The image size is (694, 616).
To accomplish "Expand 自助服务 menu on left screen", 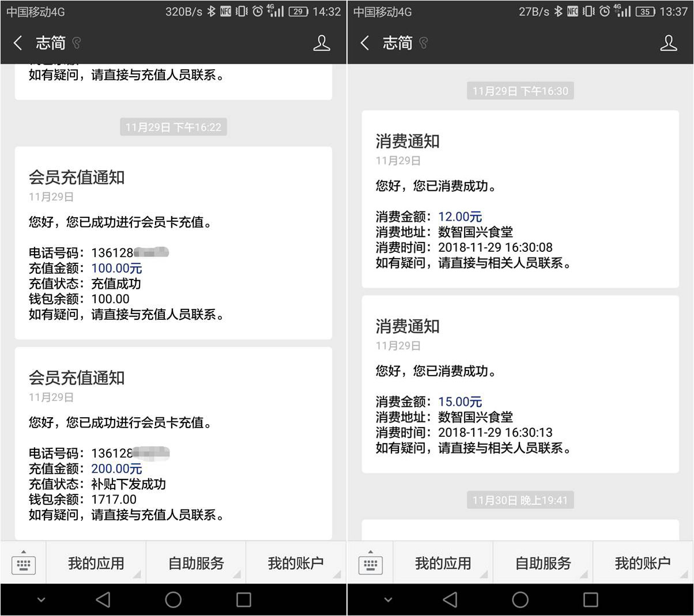I will pyautogui.click(x=196, y=563).
